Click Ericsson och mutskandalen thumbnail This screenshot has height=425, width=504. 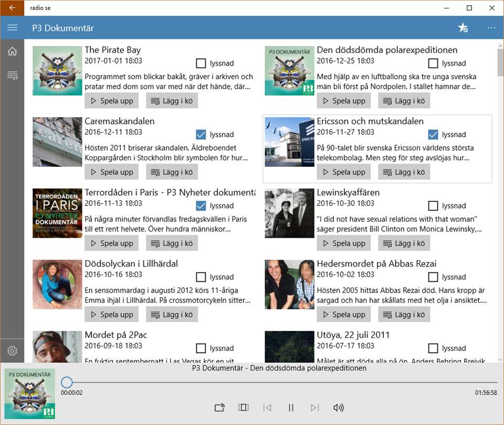click(289, 142)
